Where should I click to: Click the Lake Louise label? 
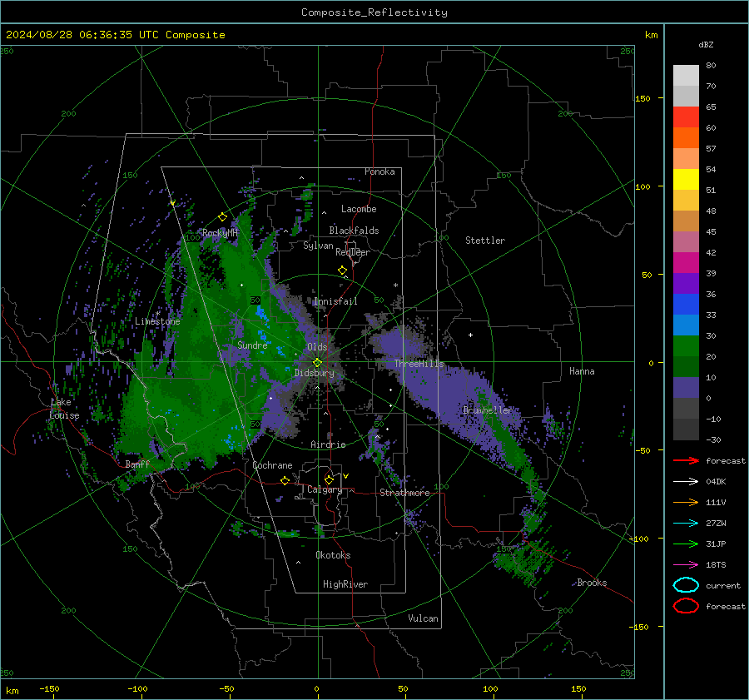[64, 409]
